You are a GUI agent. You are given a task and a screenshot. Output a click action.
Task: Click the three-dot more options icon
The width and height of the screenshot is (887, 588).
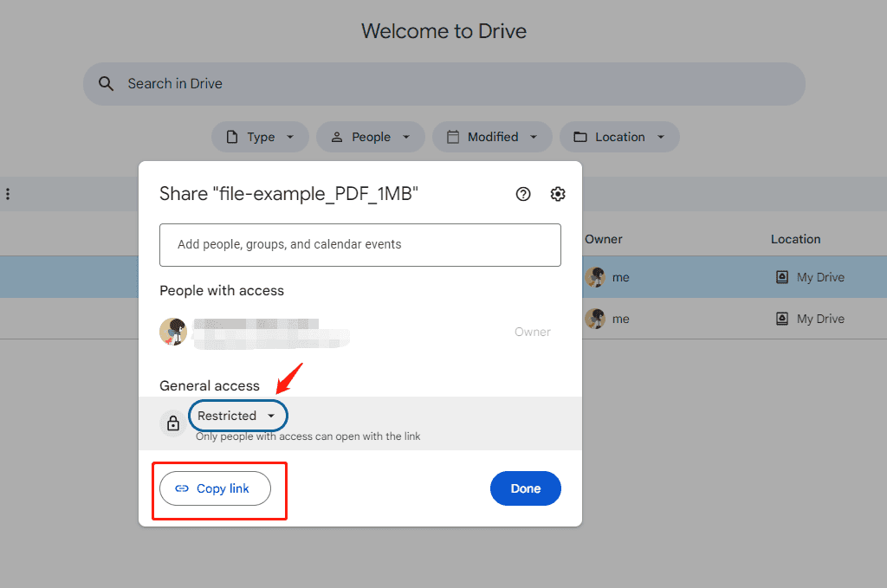pyautogui.click(x=8, y=194)
